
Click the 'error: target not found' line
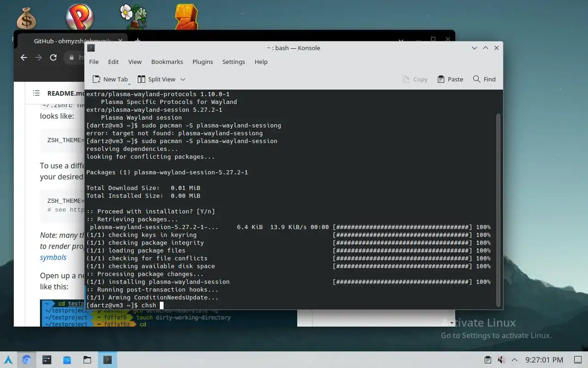click(x=175, y=133)
